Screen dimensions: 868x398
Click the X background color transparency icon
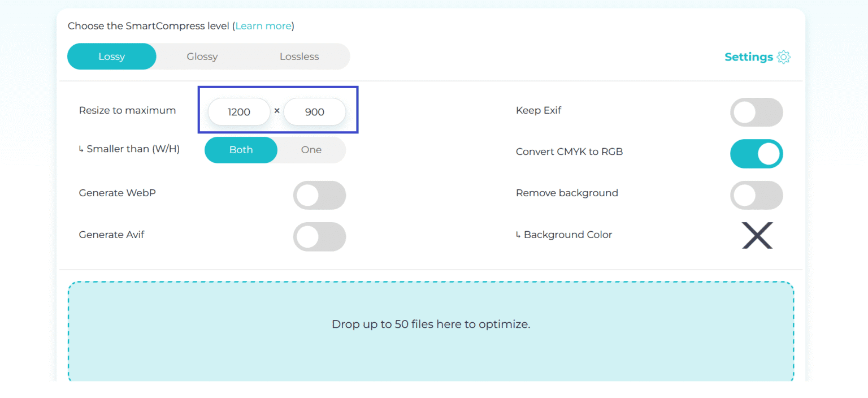757,235
